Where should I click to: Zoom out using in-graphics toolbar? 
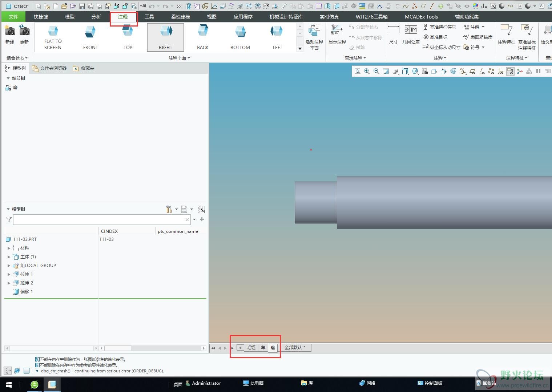coord(376,71)
